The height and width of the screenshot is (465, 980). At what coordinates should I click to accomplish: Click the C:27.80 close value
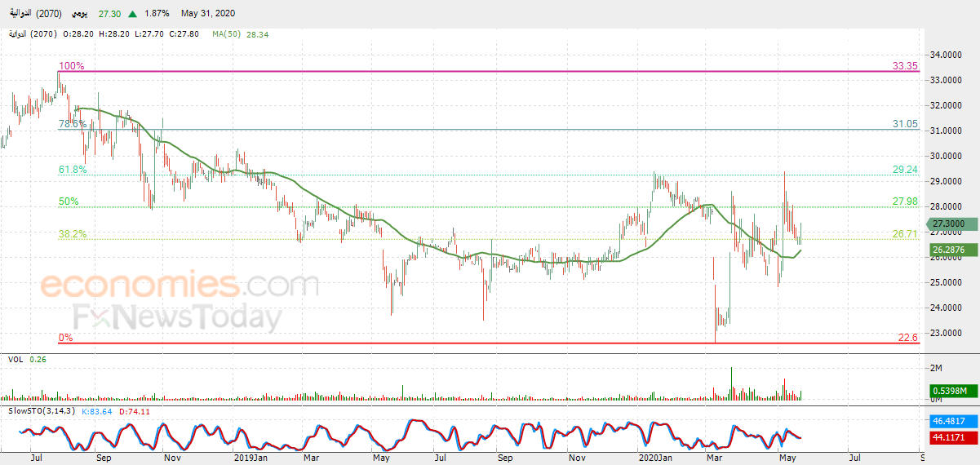pyautogui.click(x=185, y=34)
